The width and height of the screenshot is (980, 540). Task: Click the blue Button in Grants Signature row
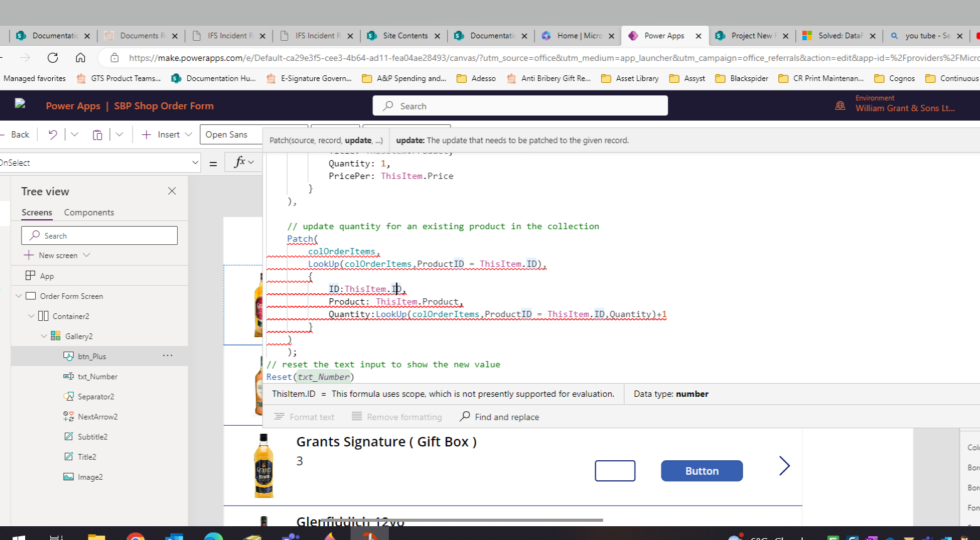(x=702, y=471)
